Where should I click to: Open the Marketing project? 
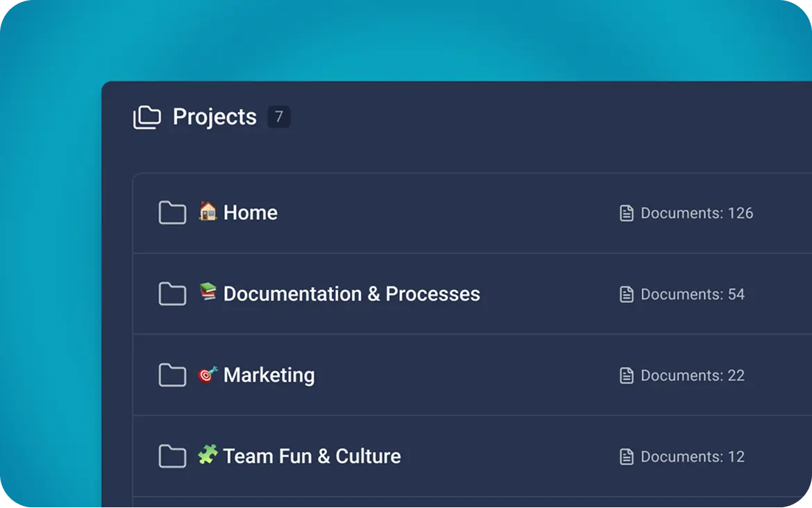(269, 375)
